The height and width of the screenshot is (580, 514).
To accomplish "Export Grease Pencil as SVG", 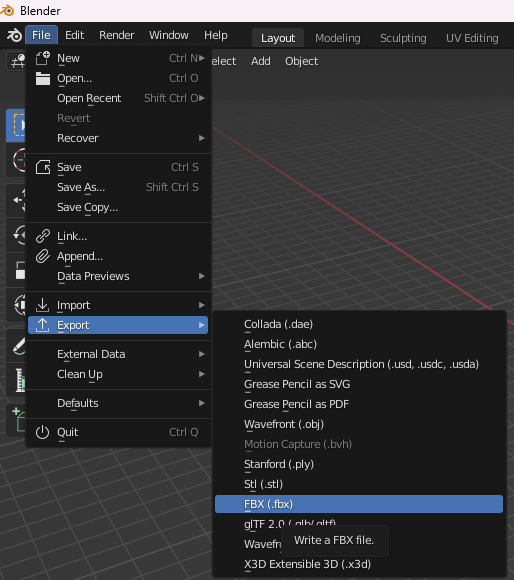I will coord(359,384).
